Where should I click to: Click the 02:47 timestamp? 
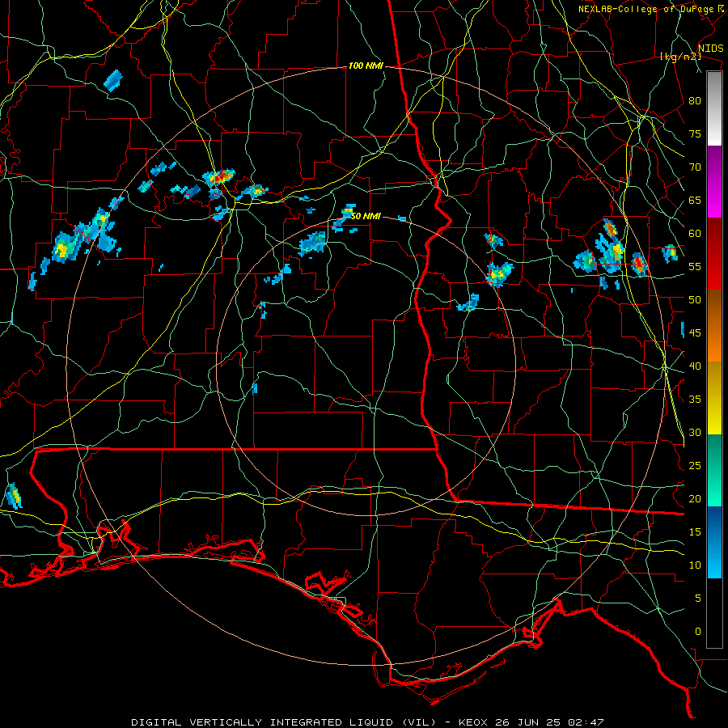click(587, 722)
